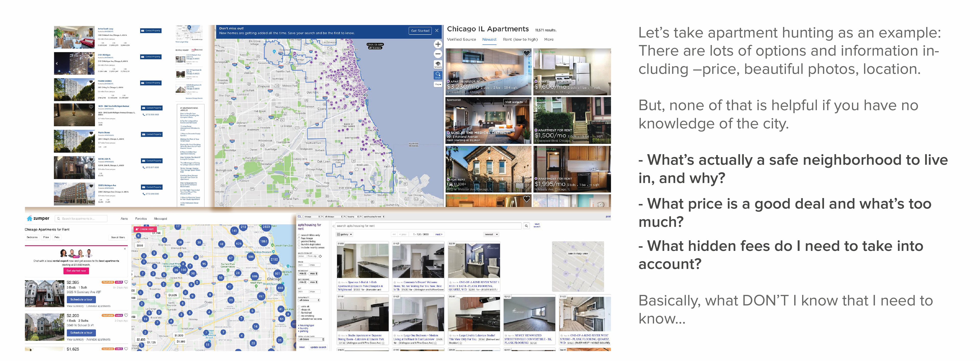Enable include nearby areas checkbox
The image size is (980, 361).
click(299, 248)
